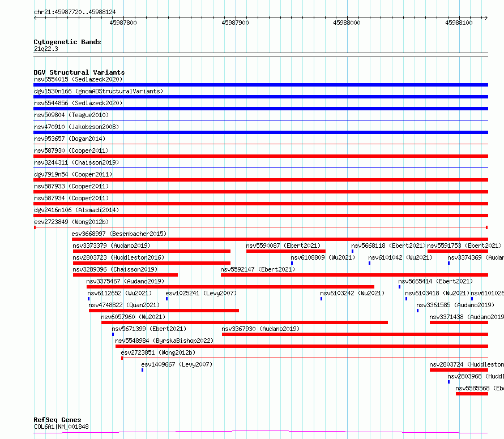Open nsv5668118 (Ebert2021) variant label
Viewport: 504px width, 439px height.
click(388, 246)
